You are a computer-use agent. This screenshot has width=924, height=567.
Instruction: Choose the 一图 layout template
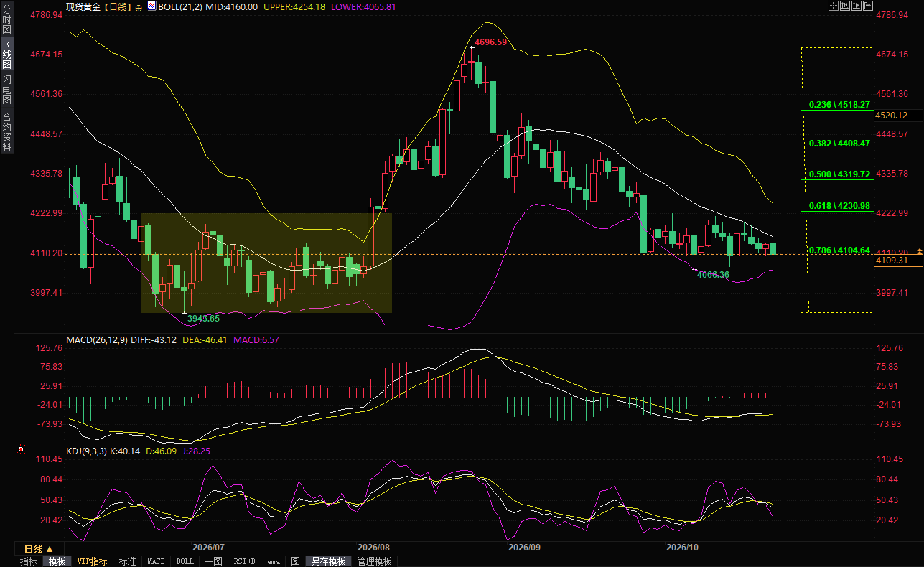pos(213,561)
